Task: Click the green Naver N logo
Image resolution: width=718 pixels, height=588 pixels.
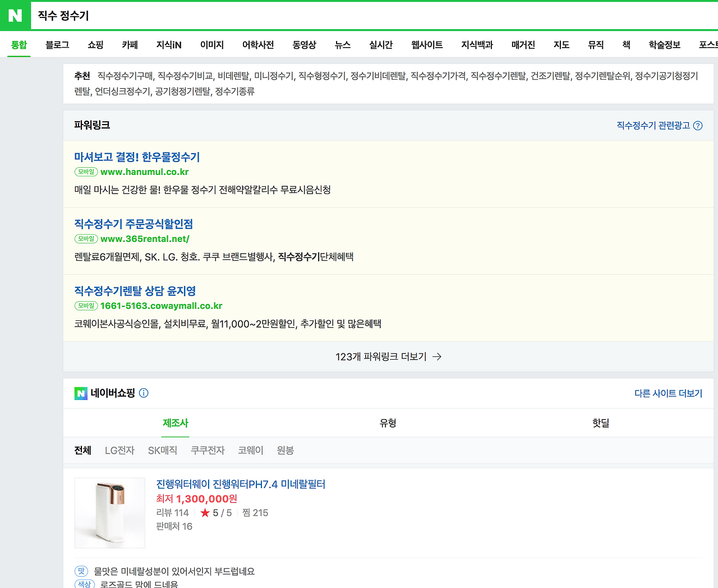Action: pyautogui.click(x=15, y=16)
